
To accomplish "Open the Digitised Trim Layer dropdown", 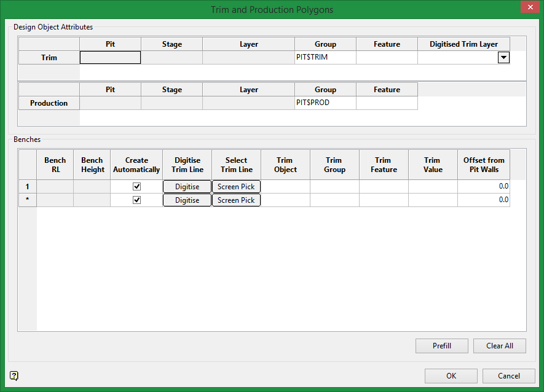I will click(503, 57).
